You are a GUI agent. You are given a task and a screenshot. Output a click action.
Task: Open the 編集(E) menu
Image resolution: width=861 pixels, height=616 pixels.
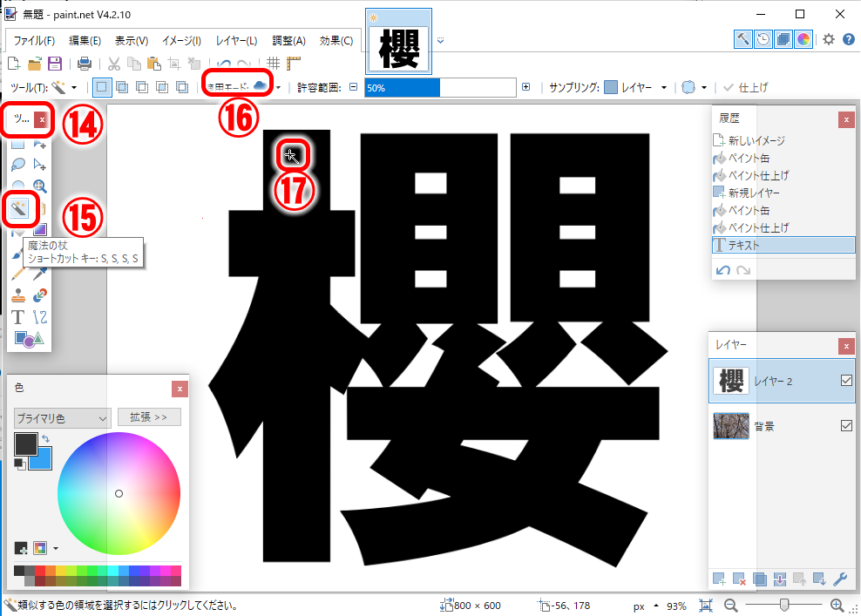coord(85,41)
